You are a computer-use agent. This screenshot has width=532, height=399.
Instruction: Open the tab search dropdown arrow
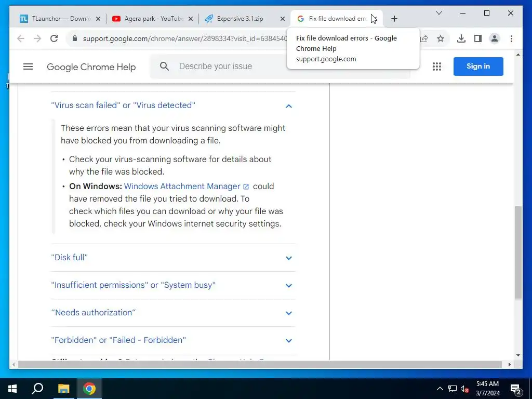pyautogui.click(x=438, y=13)
